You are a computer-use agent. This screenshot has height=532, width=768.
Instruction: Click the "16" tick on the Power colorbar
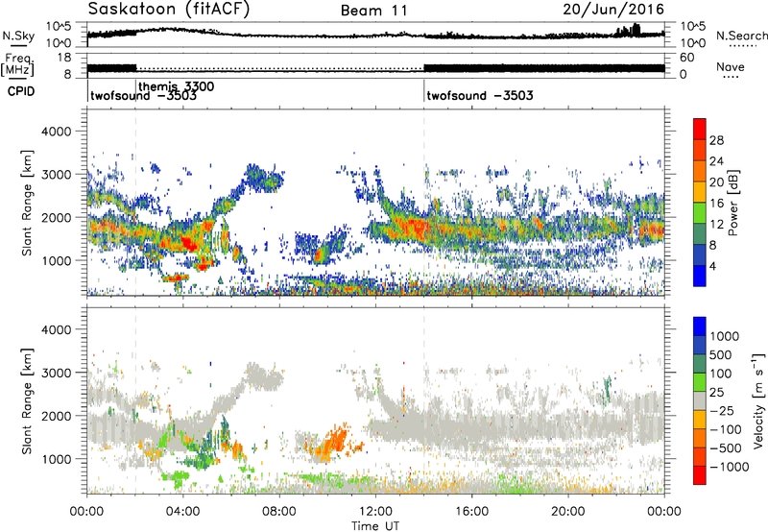click(x=716, y=204)
